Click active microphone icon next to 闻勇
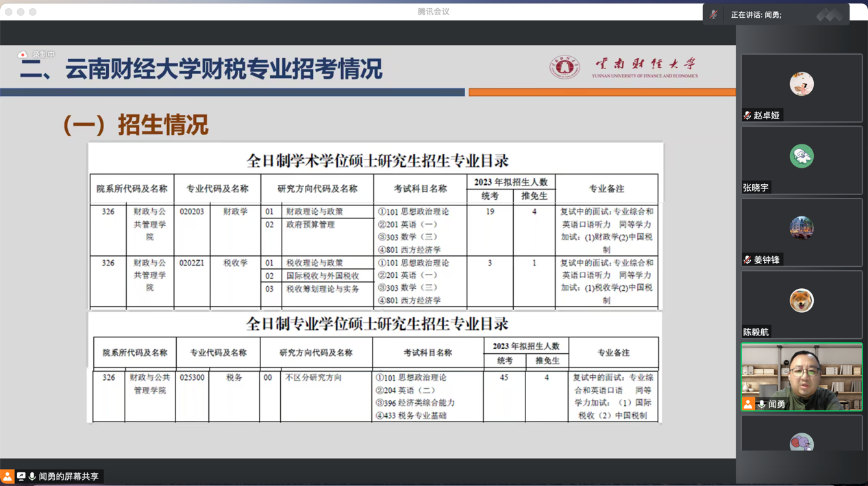Image resolution: width=868 pixels, height=486 pixels. [x=761, y=405]
